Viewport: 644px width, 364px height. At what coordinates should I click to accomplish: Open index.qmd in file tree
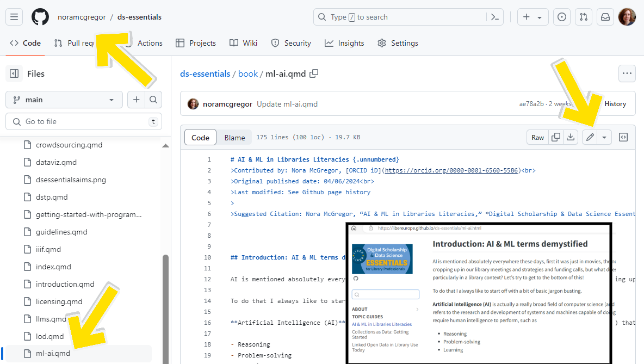pyautogui.click(x=53, y=267)
